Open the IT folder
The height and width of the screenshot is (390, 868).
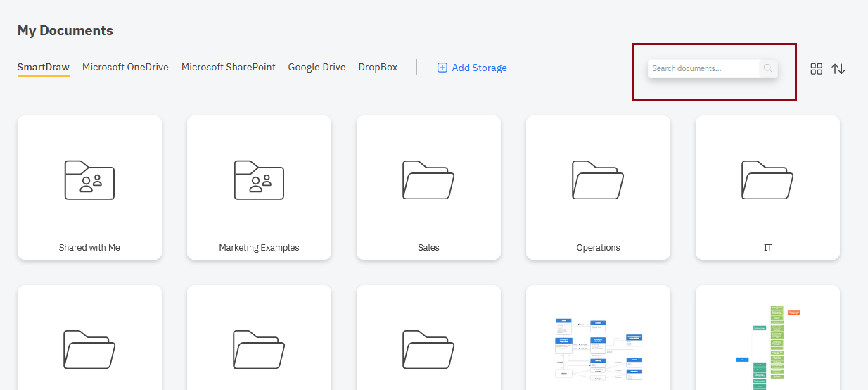767,187
